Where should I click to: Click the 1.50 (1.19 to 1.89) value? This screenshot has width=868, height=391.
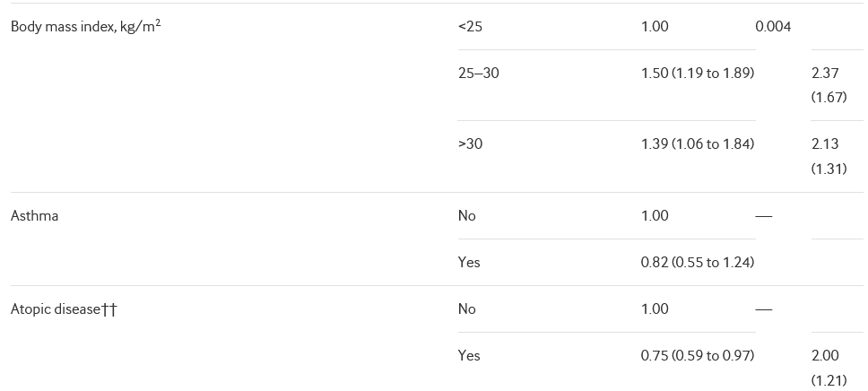point(697,74)
